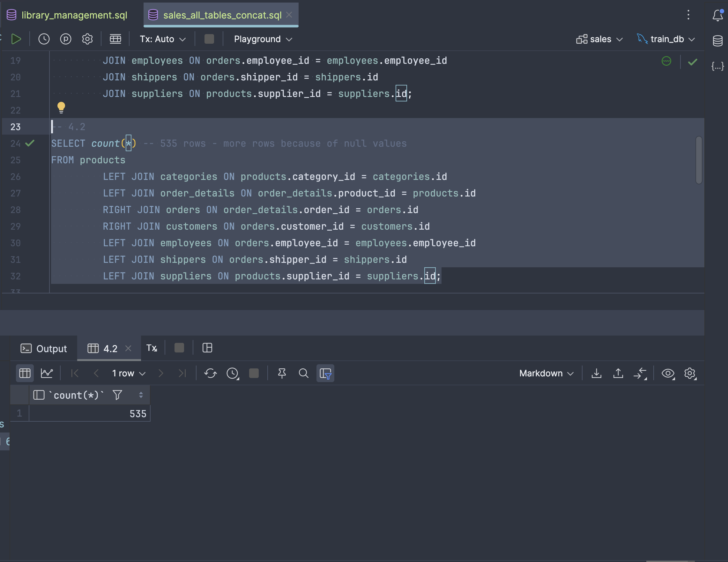Open the eye view options icon

tap(668, 373)
